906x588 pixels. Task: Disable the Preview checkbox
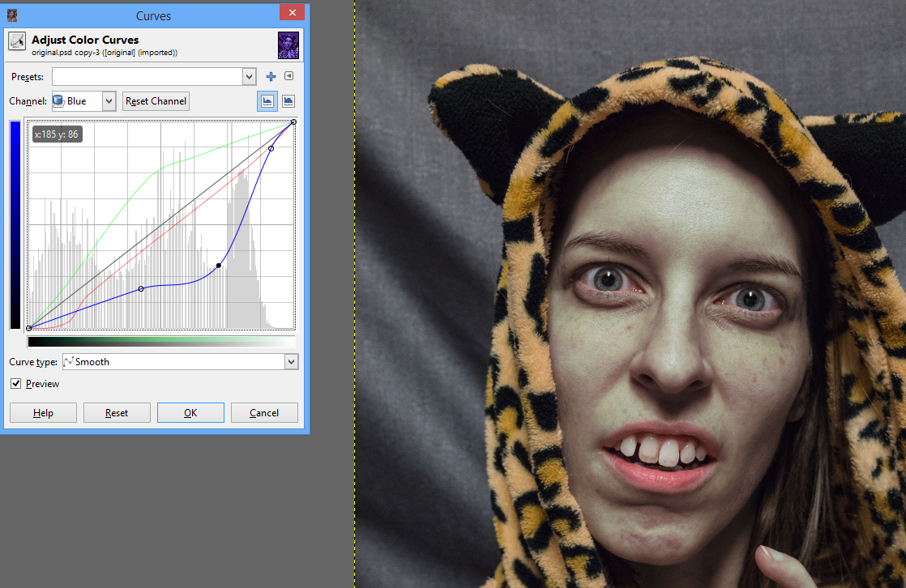(16, 383)
